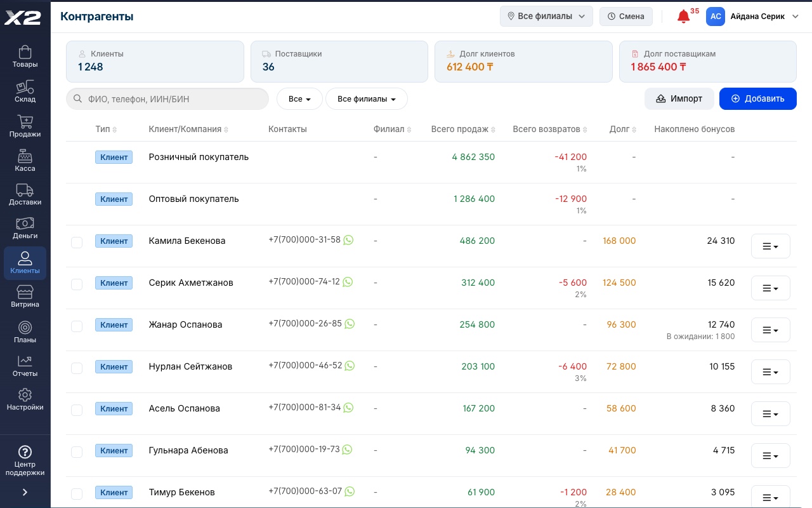The height and width of the screenshot is (508, 812).
Task: Tick the checkbox for Нурлан Сейтжанов
Action: click(x=77, y=368)
